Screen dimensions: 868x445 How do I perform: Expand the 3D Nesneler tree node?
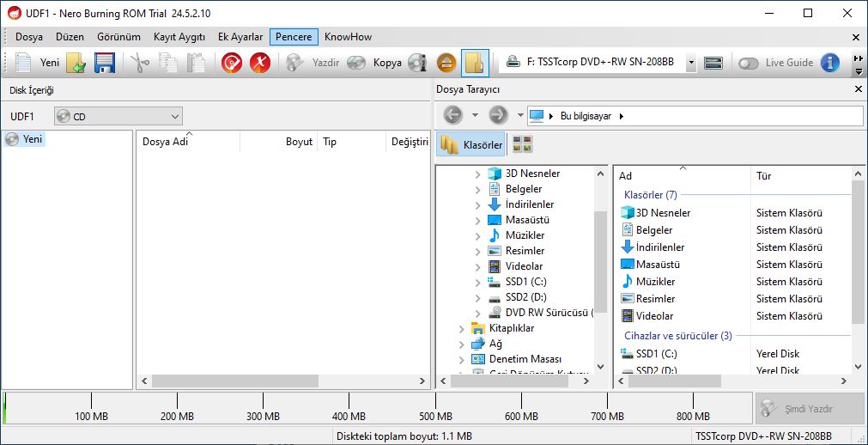coord(477,174)
